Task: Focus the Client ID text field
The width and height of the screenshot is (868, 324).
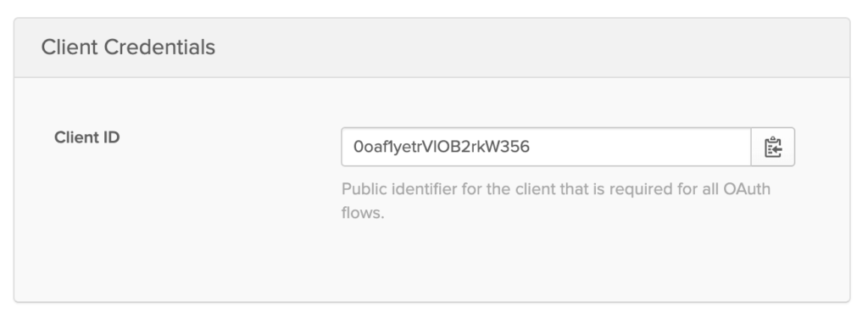Action: 546,147
